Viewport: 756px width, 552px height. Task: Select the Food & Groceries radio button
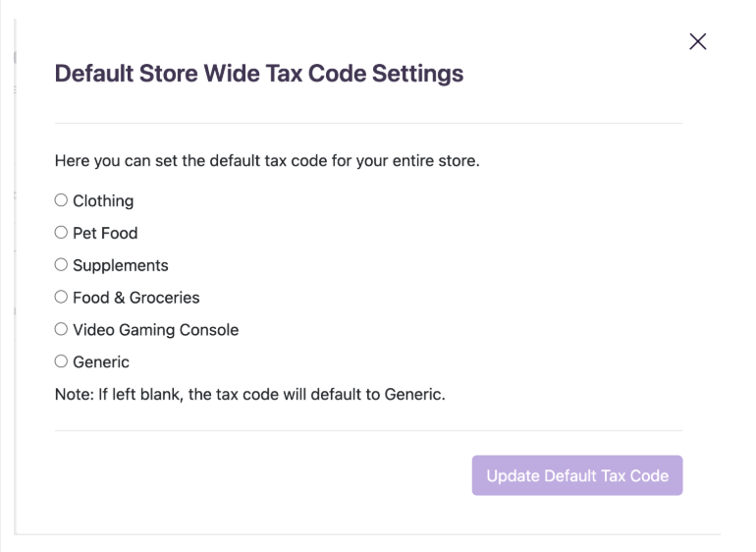pos(61,297)
